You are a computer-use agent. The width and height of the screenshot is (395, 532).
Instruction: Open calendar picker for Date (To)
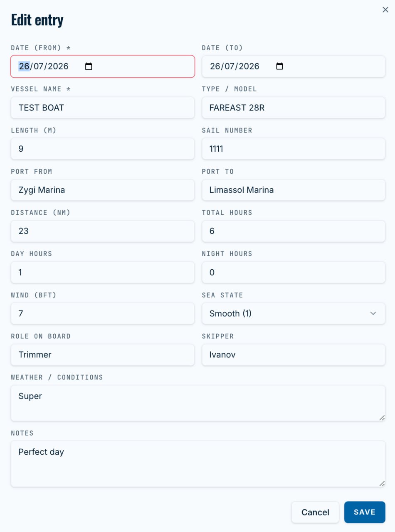point(279,66)
